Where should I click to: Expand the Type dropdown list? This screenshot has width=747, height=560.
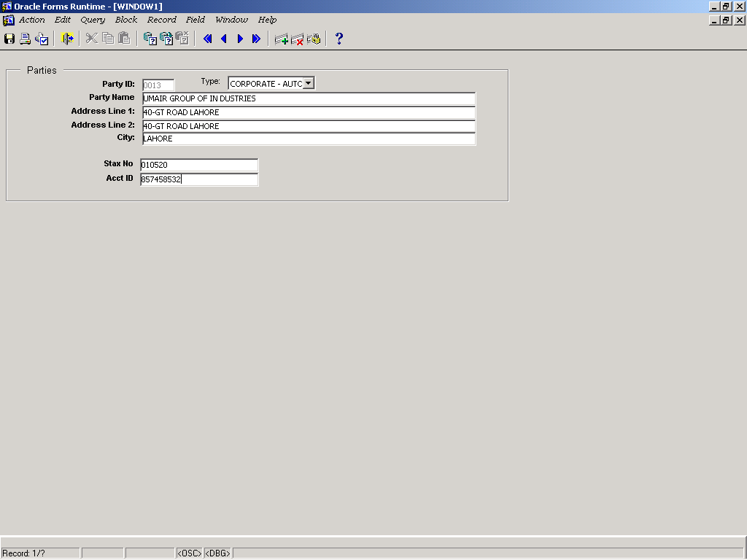pyautogui.click(x=308, y=83)
